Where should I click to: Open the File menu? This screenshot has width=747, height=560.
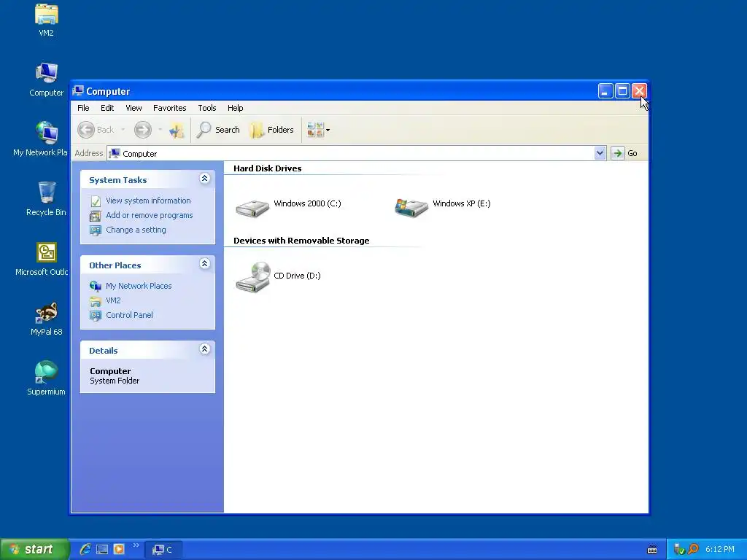(83, 108)
